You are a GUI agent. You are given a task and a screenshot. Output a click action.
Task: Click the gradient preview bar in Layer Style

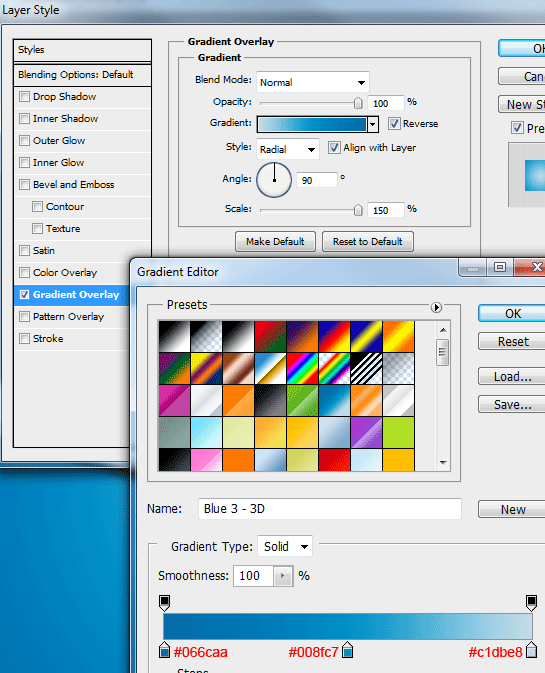(x=312, y=124)
